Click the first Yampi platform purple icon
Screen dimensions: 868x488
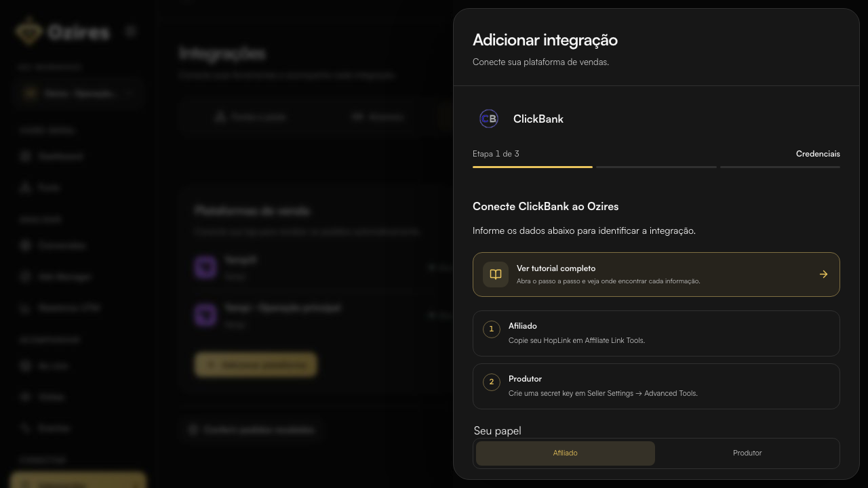pos(205,267)
